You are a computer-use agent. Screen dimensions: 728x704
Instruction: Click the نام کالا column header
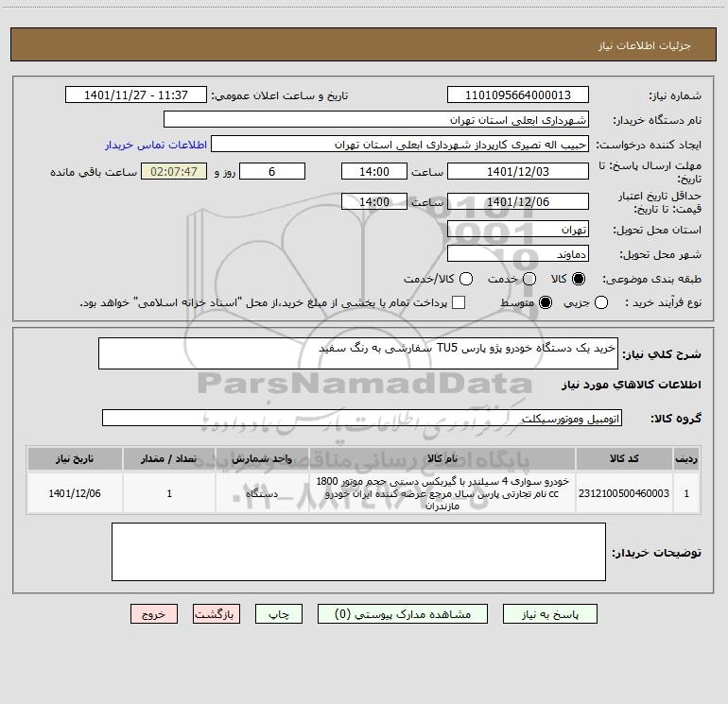[442, 458]
